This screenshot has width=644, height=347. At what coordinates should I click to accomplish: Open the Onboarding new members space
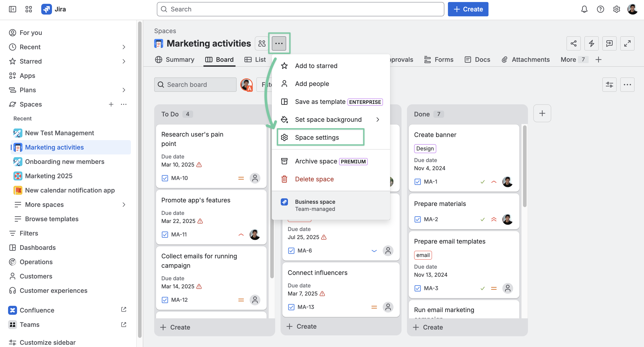[x=65, y=162]
